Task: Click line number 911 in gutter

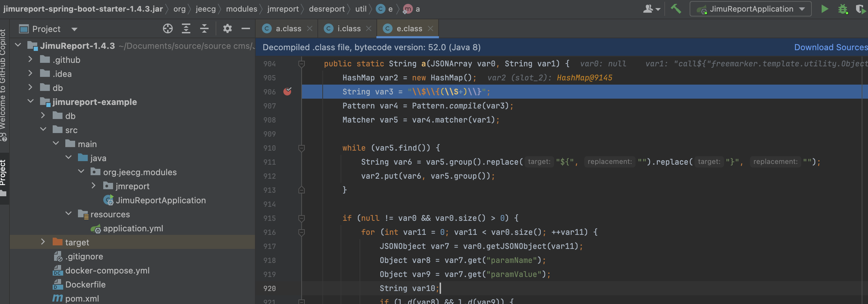Action: coord(270,162)
